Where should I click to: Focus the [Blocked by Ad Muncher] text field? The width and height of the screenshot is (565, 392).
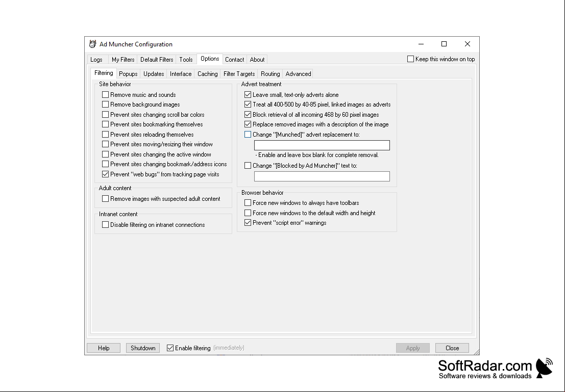pos(322,176)
